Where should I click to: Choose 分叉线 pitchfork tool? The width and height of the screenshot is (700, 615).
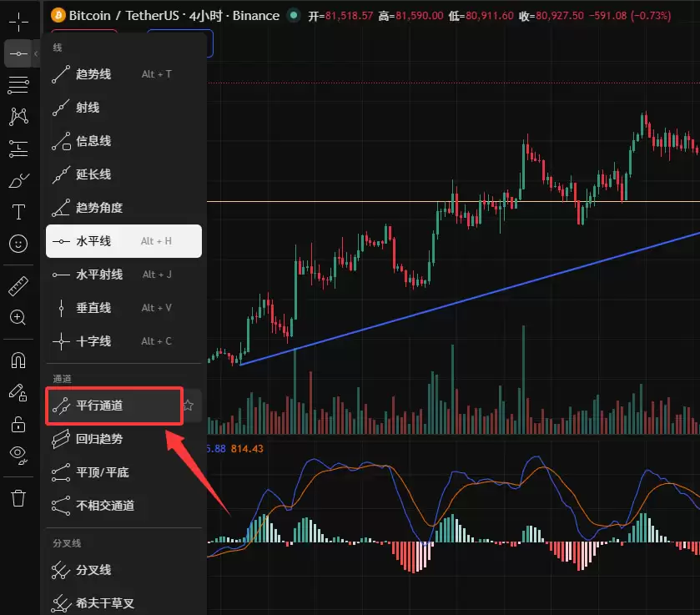pyautogui.click(x=123, y=570)
